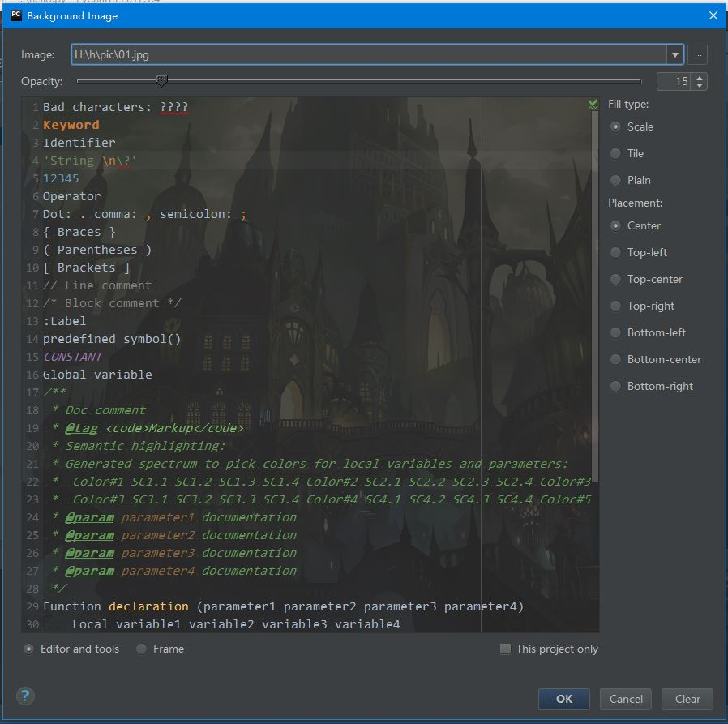Click the '/* Block comment */' text
728x724 pixels.
(112, 303)
